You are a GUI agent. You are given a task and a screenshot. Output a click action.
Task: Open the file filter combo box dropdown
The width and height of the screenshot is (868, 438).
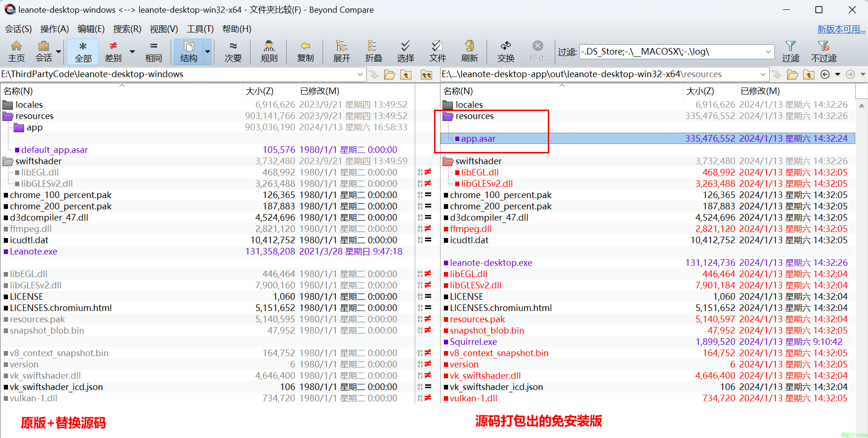click(x=768, y=51)
